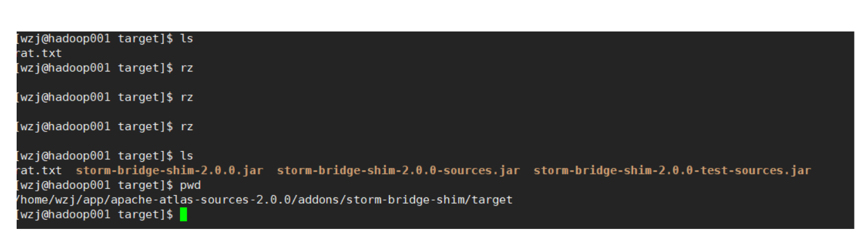Click rat.txt beside the storm-bridge-shim jar files
Viewport: 868px width, 237px height.
pyautogui.click(x=39, y=170)
